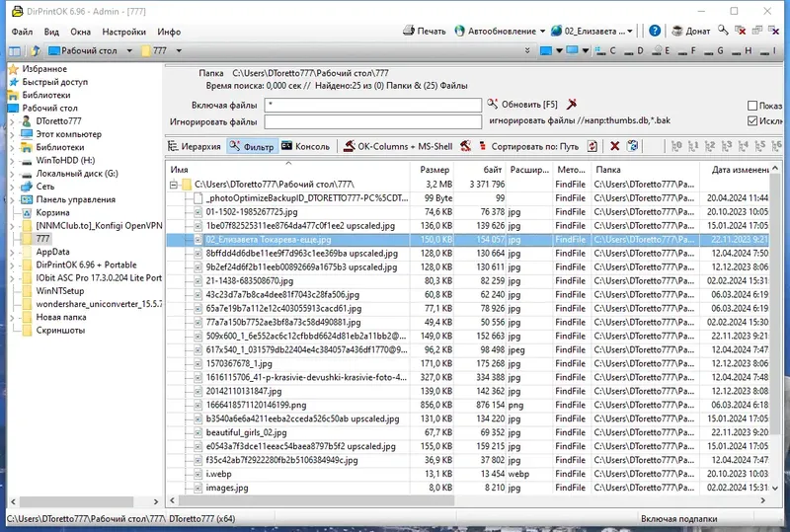Viewport: 790px width, 532px height.
Task: Expand DToretto777 node in sidebar tree
Action: click(13, 121)
